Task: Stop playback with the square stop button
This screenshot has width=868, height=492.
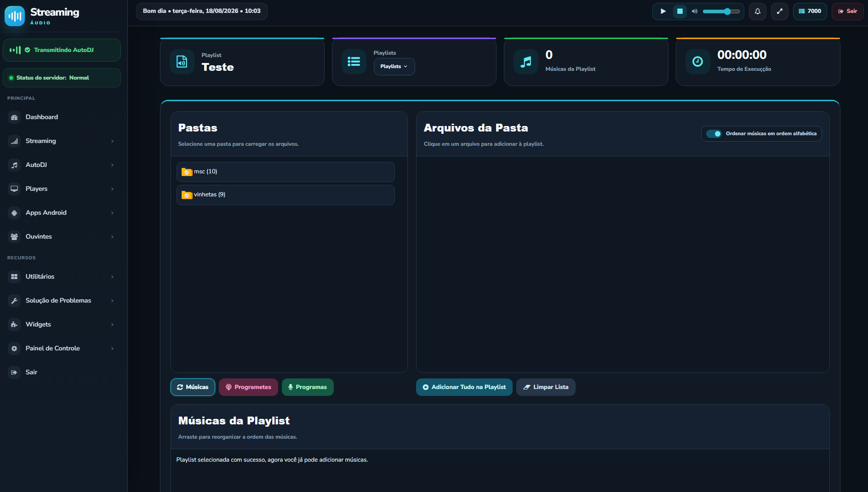Action: point(680,11)
